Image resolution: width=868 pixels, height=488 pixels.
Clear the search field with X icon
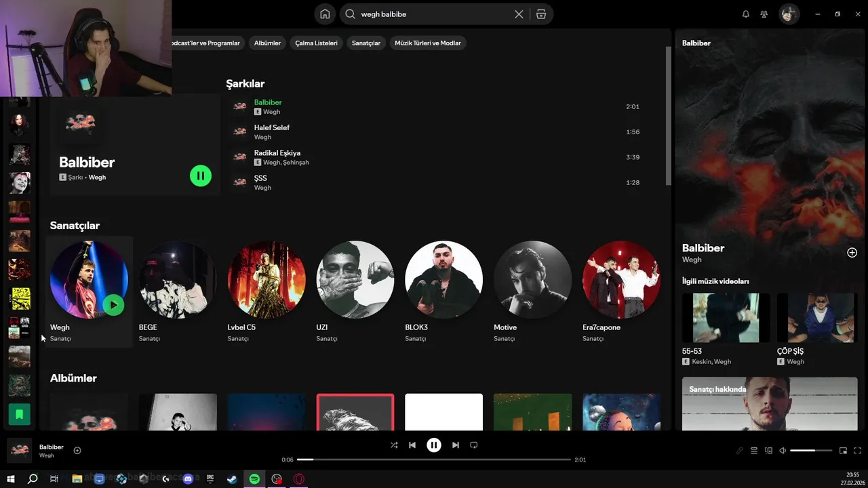[519, 14]
